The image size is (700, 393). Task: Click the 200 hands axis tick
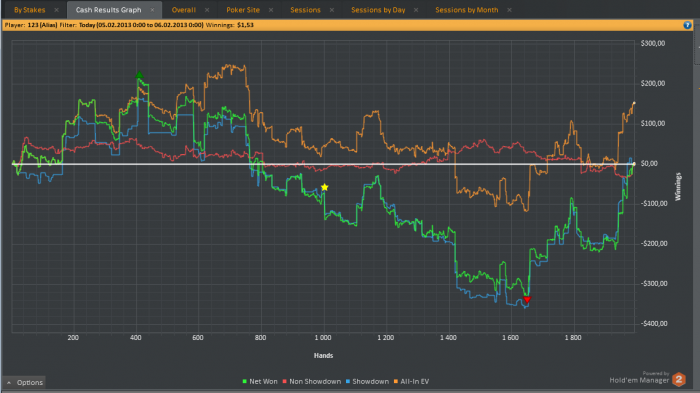pos(73,338)
